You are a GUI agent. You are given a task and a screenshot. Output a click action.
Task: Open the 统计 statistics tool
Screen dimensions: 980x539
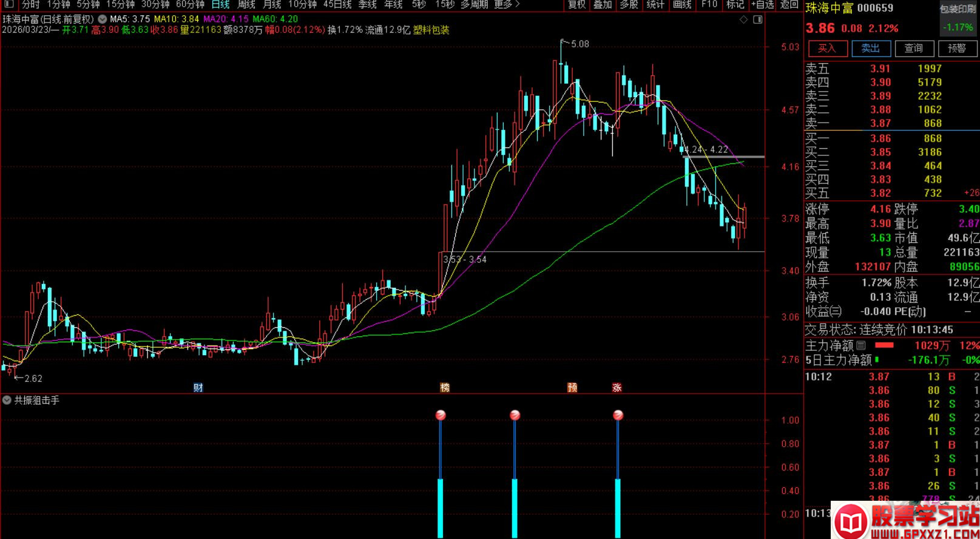[x=655, y=4]
